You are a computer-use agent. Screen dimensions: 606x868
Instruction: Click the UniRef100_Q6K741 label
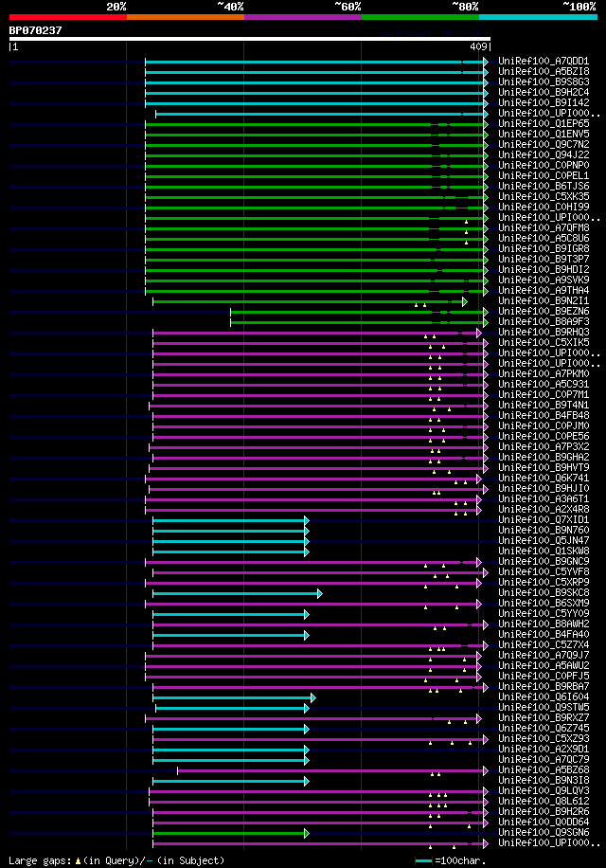click(x=544, y=479)
